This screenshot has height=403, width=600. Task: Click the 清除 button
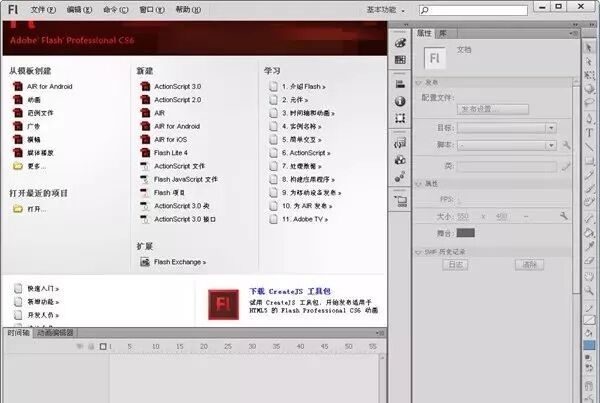[530, 264]
